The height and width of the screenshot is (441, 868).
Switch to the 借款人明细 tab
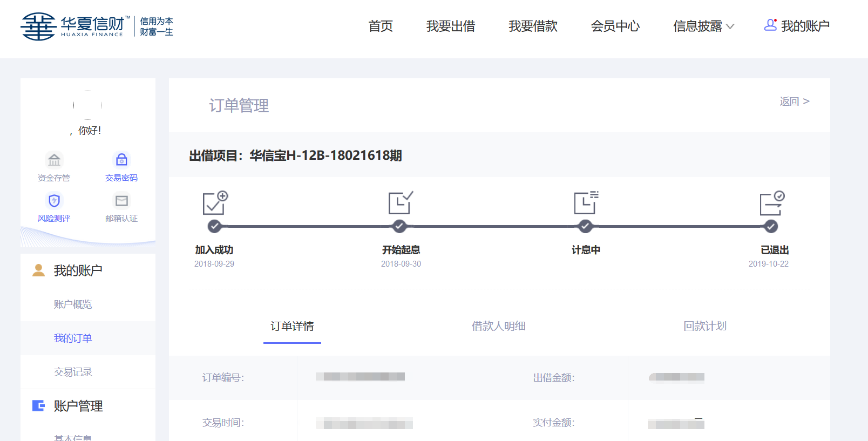point(499,326)
